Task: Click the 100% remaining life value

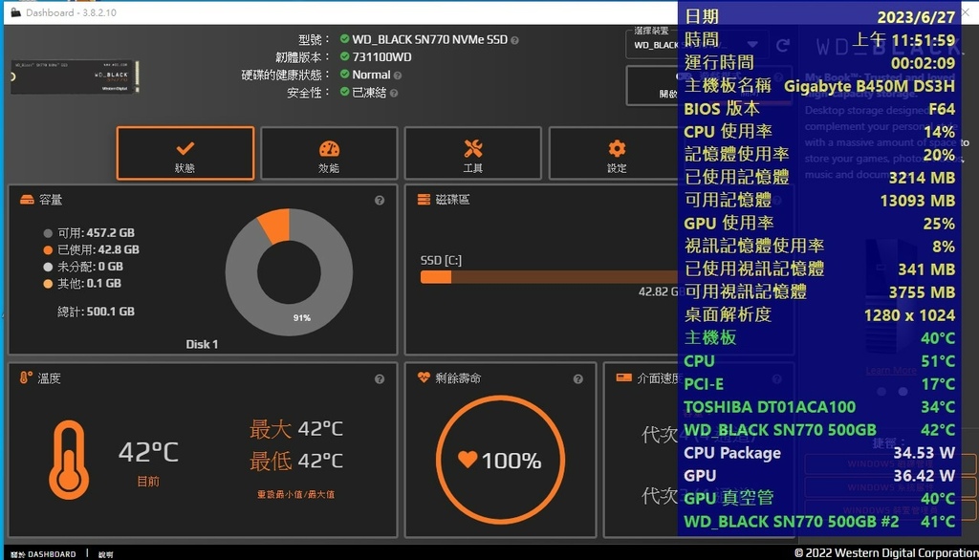Action: pyautogui.click(x=511, y=461)
